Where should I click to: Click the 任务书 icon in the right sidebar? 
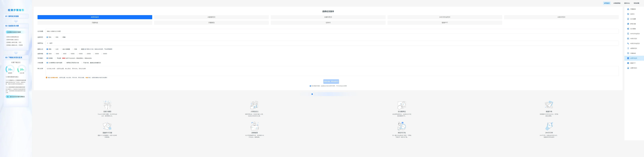pyautogui.click(x=628, y=14)
